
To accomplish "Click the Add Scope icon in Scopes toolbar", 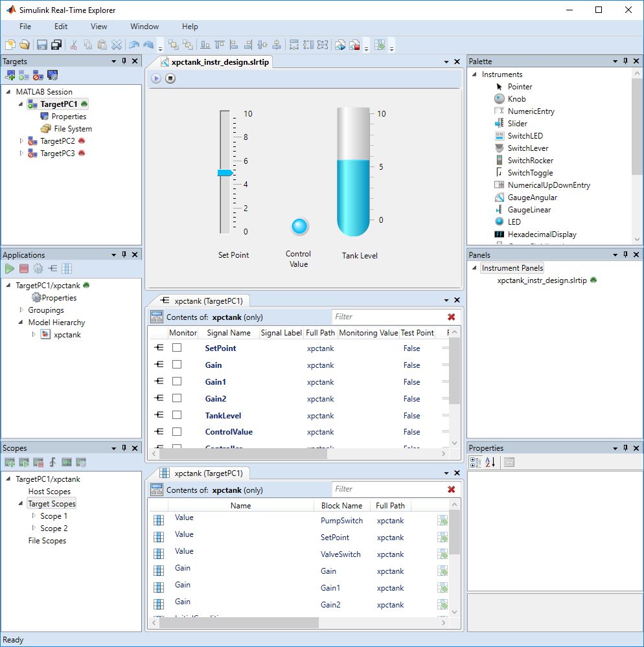I will pos(10,462).
